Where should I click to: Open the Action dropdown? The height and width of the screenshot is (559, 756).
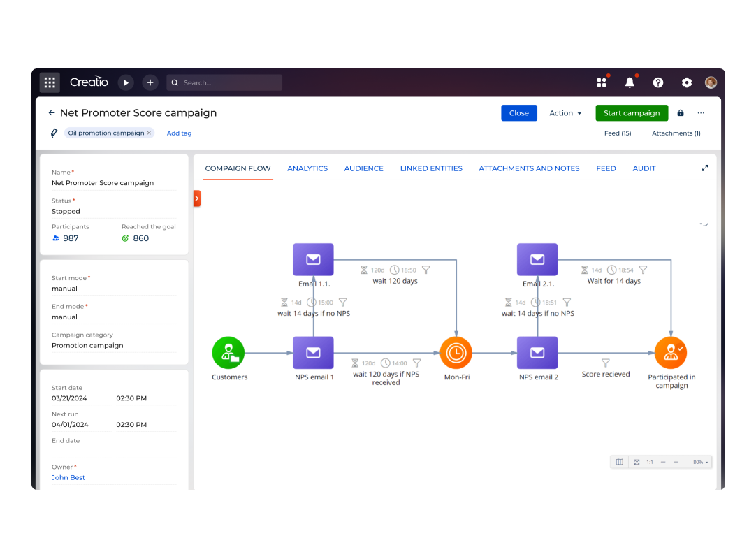(565, 112)
